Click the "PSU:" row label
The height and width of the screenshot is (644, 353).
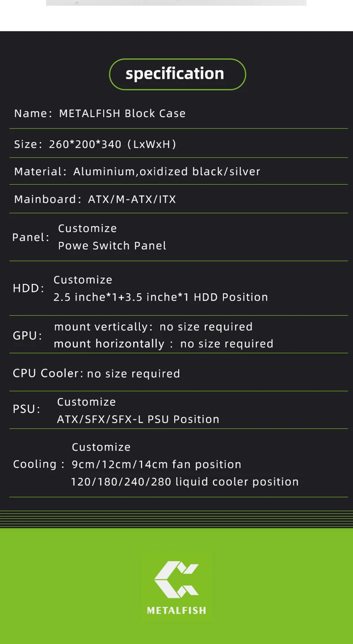coord(26,409)
